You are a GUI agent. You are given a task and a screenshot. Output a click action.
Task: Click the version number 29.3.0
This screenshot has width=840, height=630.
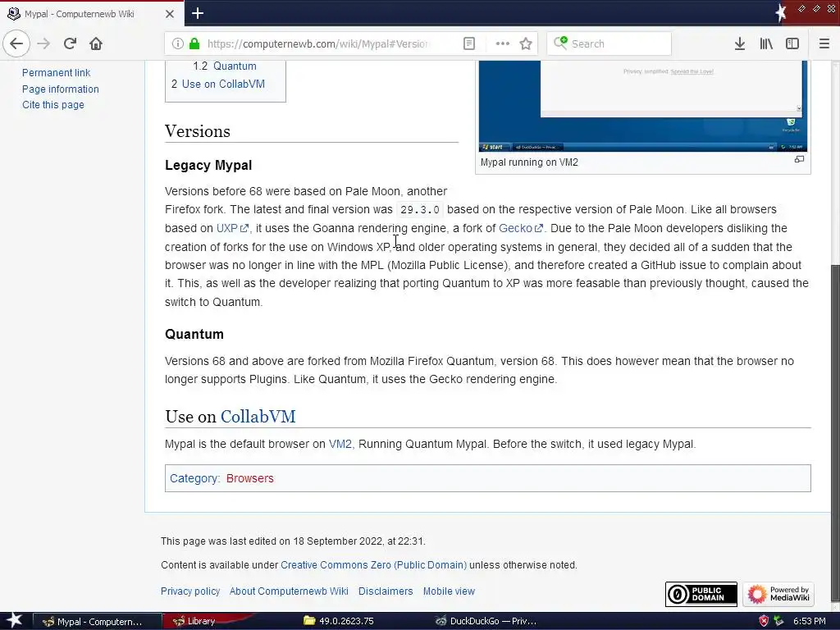coord(420,209)
